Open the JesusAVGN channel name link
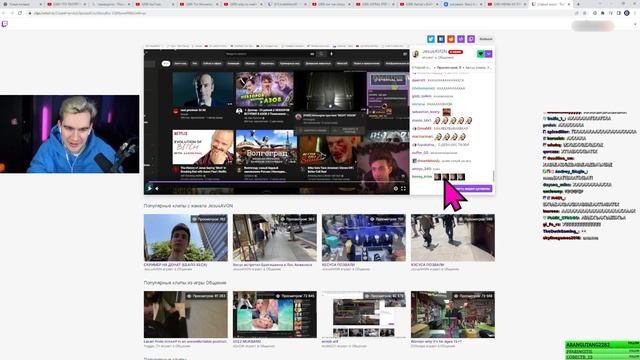This screenshot has height=360, width=640. [x=435, y=51]
